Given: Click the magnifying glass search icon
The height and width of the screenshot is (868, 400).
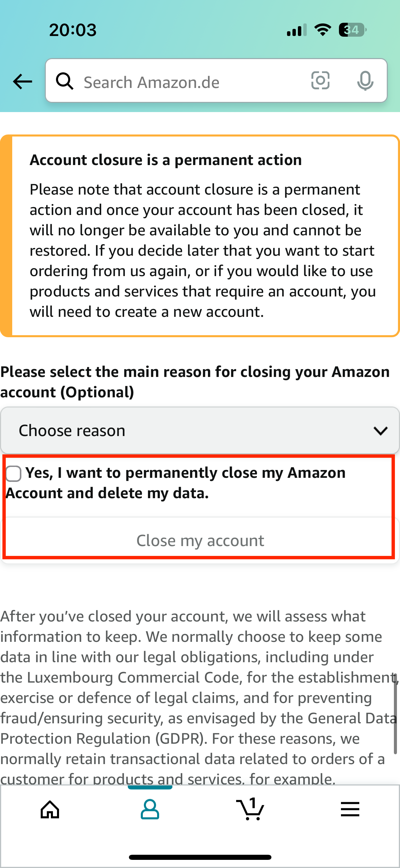Looking at the screenshot, I should [65, 81].
